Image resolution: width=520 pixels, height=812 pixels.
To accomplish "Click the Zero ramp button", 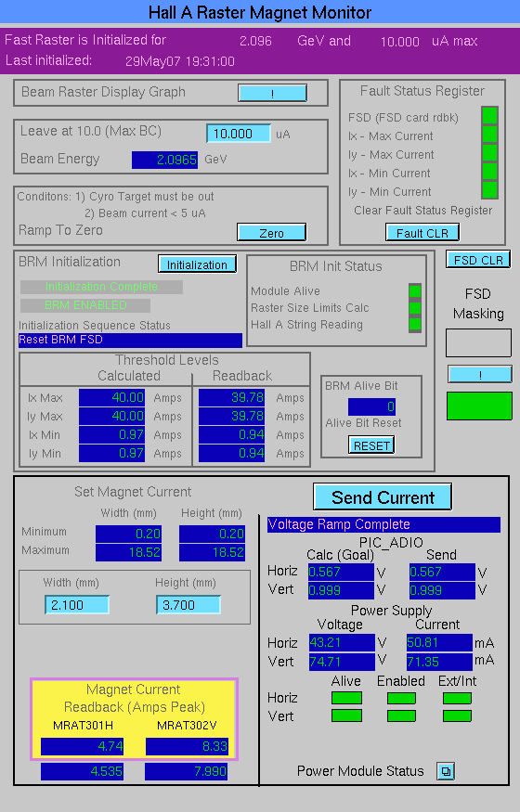I will point(271,233).
